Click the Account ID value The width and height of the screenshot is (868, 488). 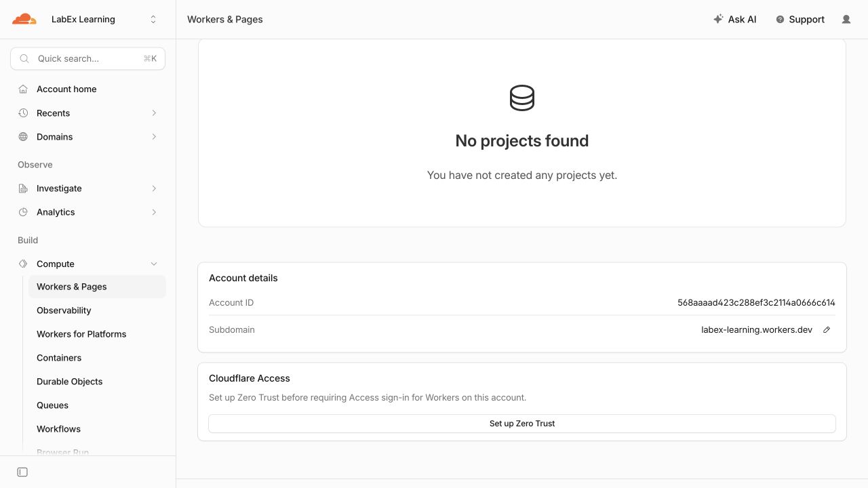pyautogui.click(x=756, y=303)
